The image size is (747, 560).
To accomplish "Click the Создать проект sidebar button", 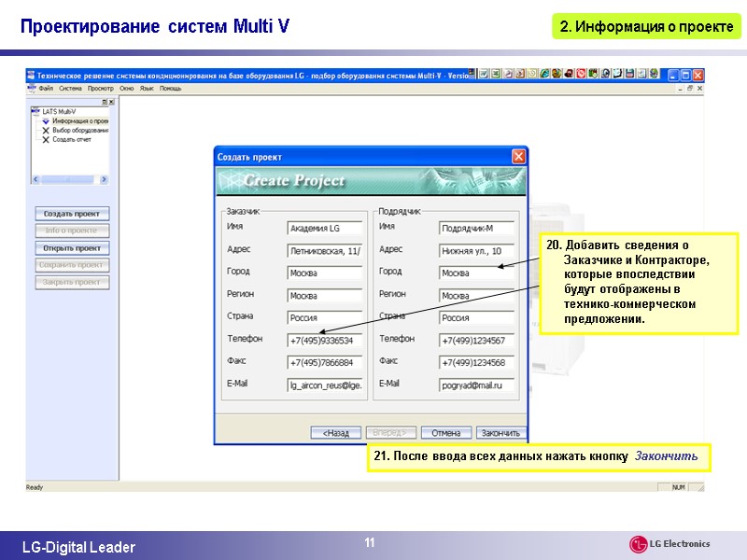I will point(72,214).
